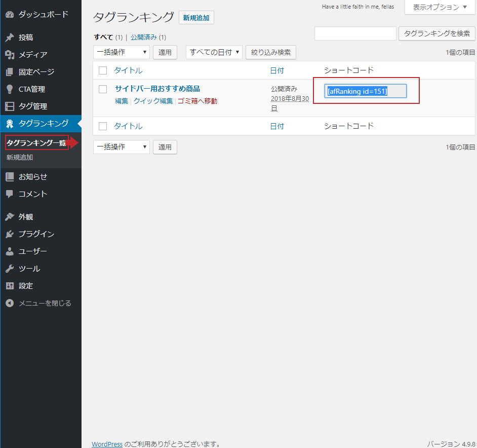
Task: Click the search input field for タグランキング
Action: click(355, 34)
